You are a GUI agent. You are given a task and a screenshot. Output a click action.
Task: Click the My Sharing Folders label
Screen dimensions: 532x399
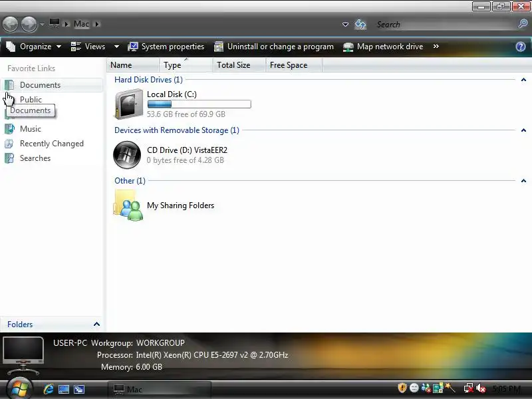[x=180, y=205]
